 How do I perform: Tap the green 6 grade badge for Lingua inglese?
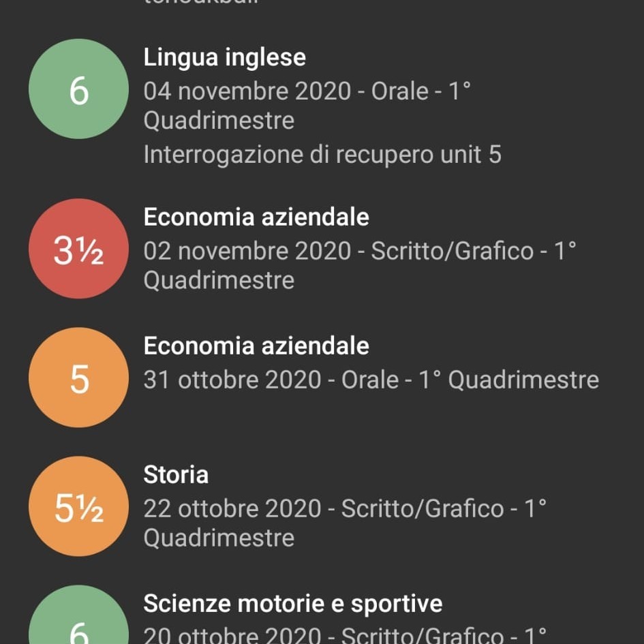pos(78,89)
